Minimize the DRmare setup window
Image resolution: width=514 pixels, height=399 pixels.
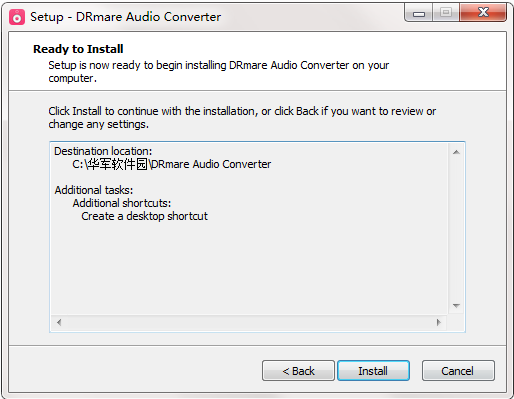[x=419, y=13]
